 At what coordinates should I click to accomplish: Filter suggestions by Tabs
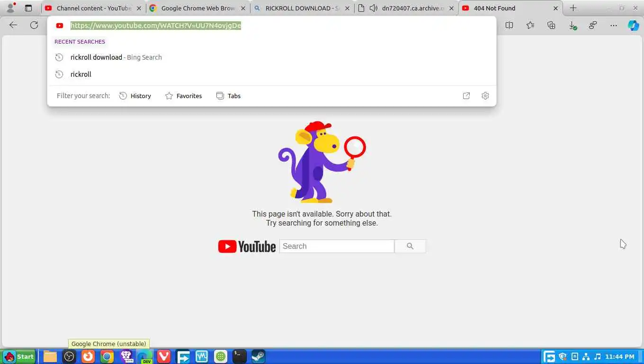(x=228, y=96)
